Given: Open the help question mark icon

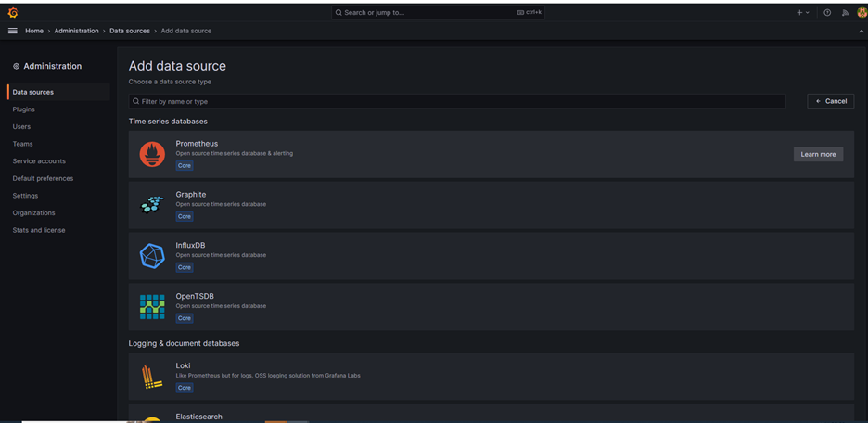Looking at the screenshot, I should coord(827,12).
